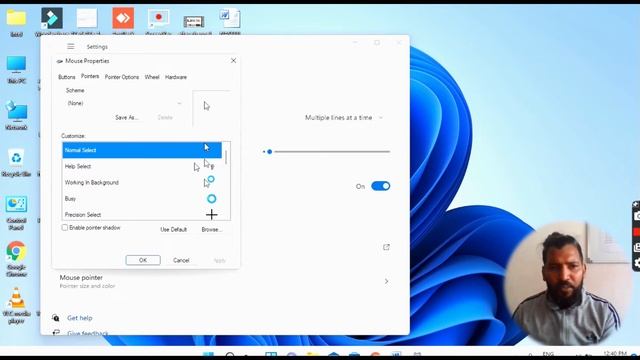The width and height of the screenshot is (640, 360).
Task: Click the Apply button in Mouse Properties
Action: (x=219, y=260)
